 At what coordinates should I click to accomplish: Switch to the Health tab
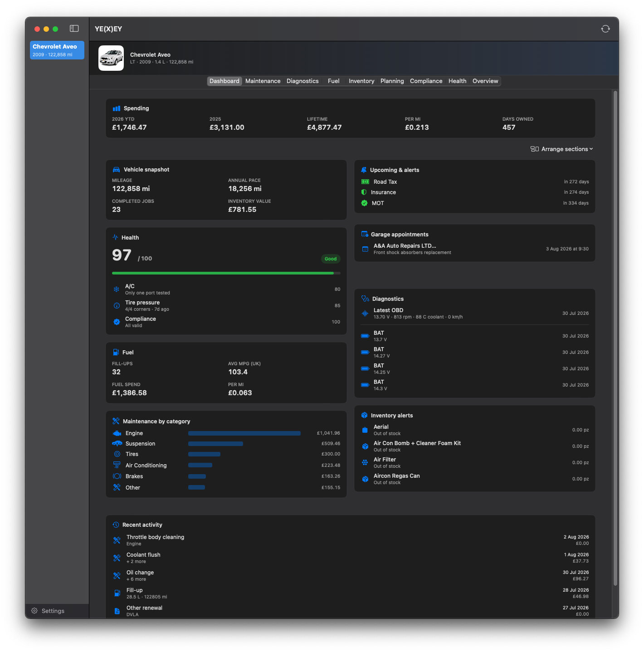458,81
